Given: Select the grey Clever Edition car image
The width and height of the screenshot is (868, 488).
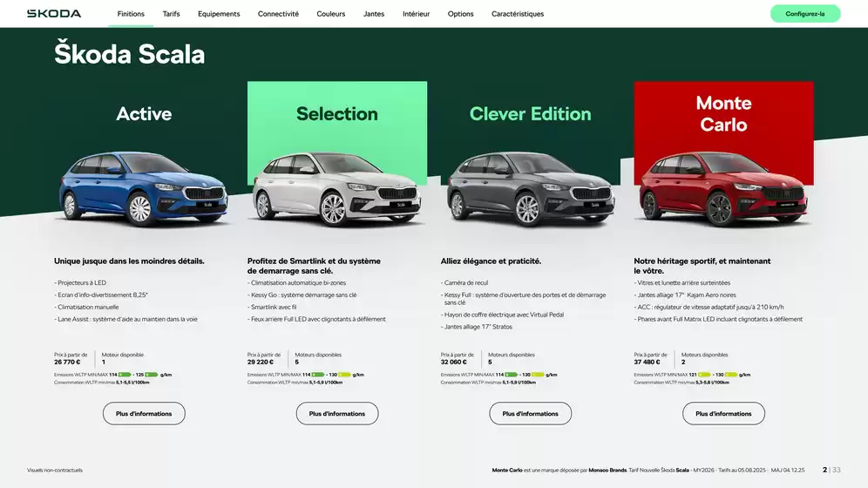Looking at the screenshot, I should (x=531, y=189).
